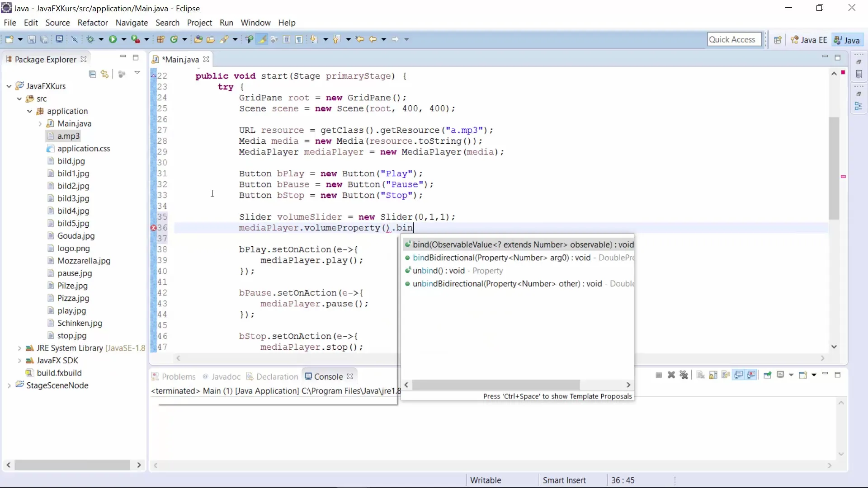Toggle Link with Editor in Package Explorer
Viewport: 868px width, 488px height.
[105, 74]
